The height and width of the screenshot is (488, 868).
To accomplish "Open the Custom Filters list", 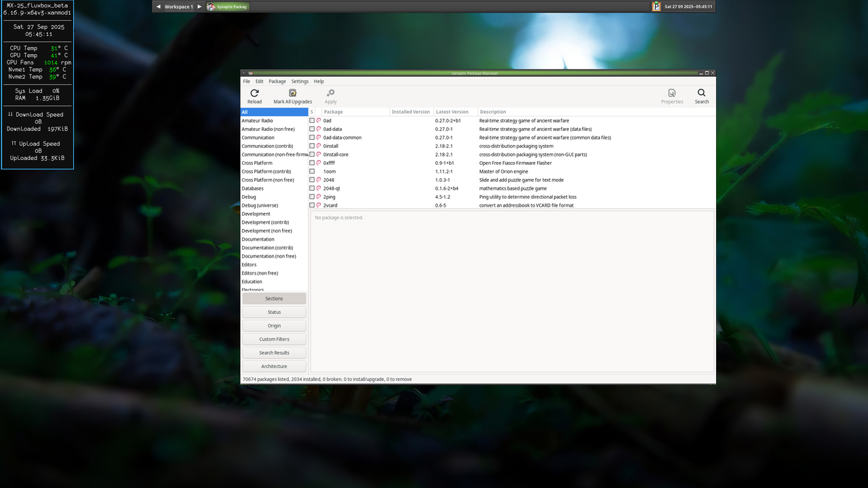I will 274,339.
